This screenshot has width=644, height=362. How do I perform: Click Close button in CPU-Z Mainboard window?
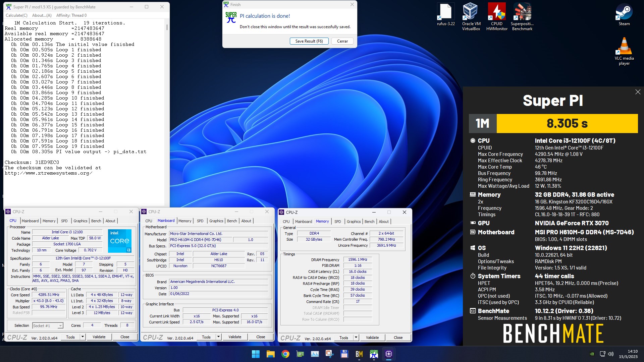pos(261,337)
